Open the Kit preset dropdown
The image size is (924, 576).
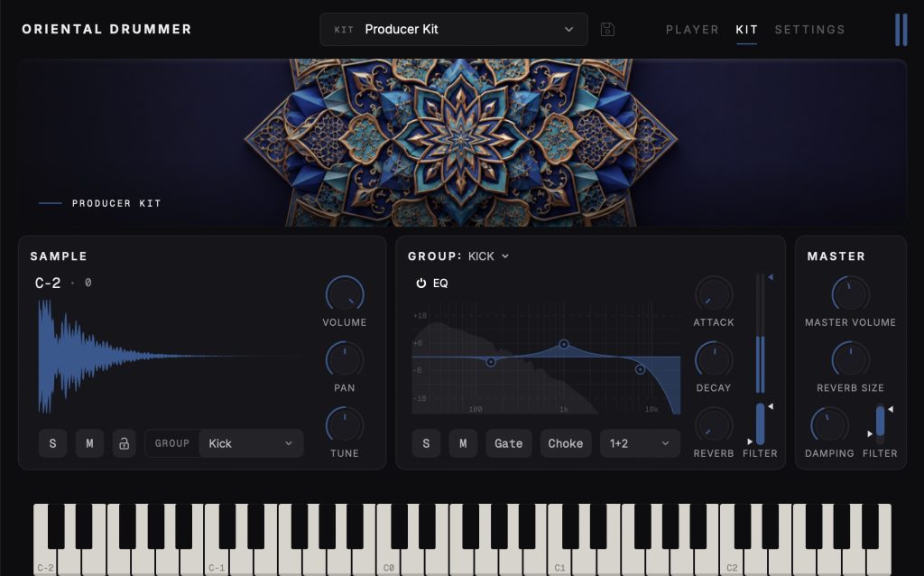click(x=454, y=30)
